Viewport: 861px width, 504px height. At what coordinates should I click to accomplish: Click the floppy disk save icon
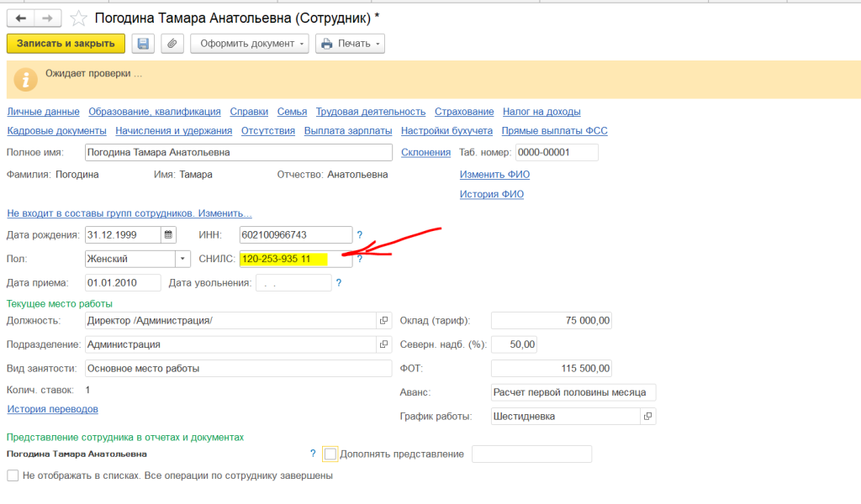(143, 44)
